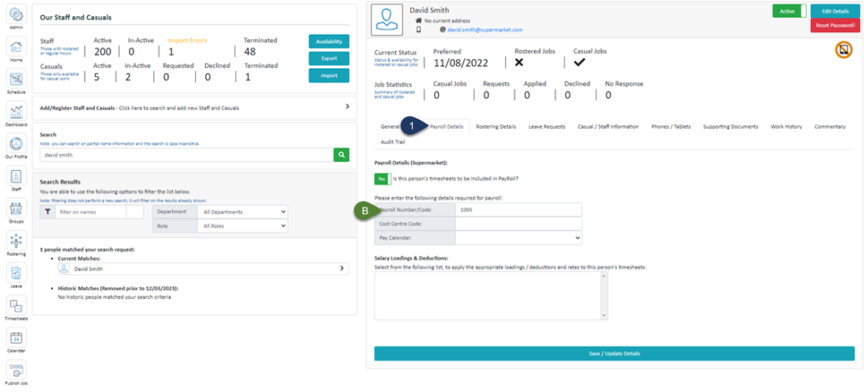Expand the Add/Register Staff and Casuals row
The width and height of the screenshot is (868, 392).
[x=194, y=108]
